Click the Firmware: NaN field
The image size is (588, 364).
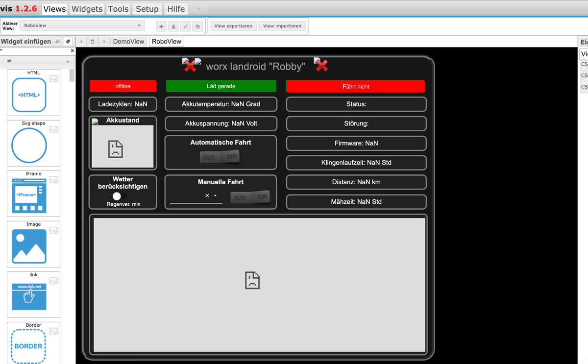356,143
